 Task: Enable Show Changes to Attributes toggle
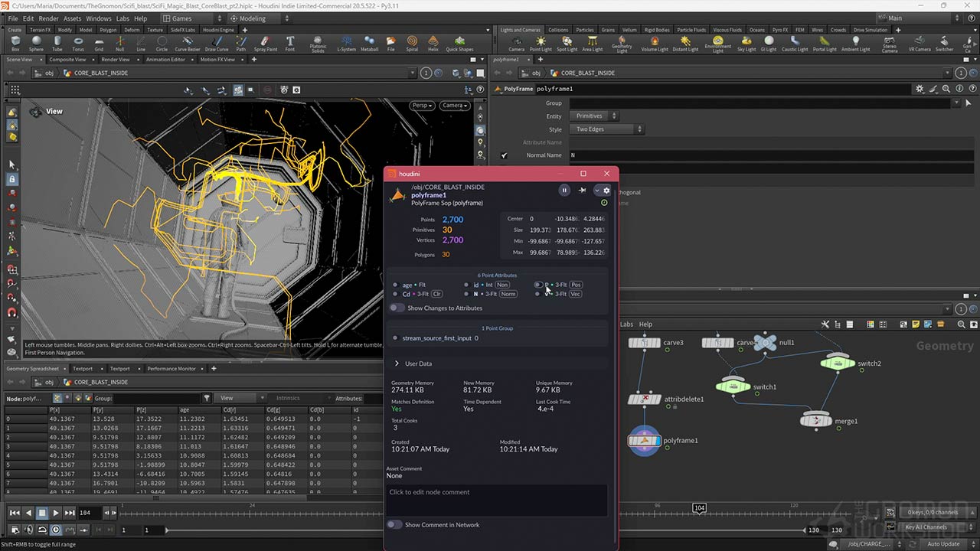397,308
